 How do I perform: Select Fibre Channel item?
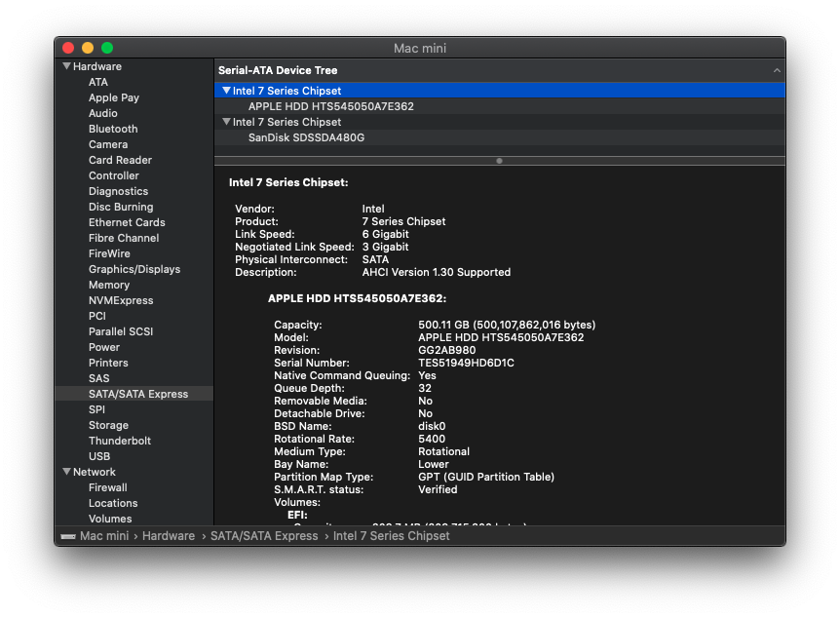(124, 238)
